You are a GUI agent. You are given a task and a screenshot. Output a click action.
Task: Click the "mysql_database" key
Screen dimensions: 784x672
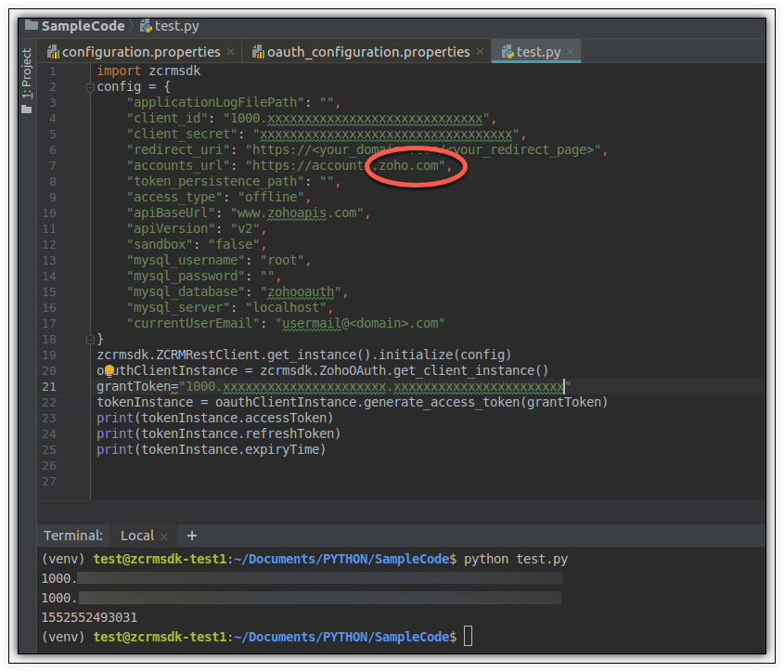(186, 292)
